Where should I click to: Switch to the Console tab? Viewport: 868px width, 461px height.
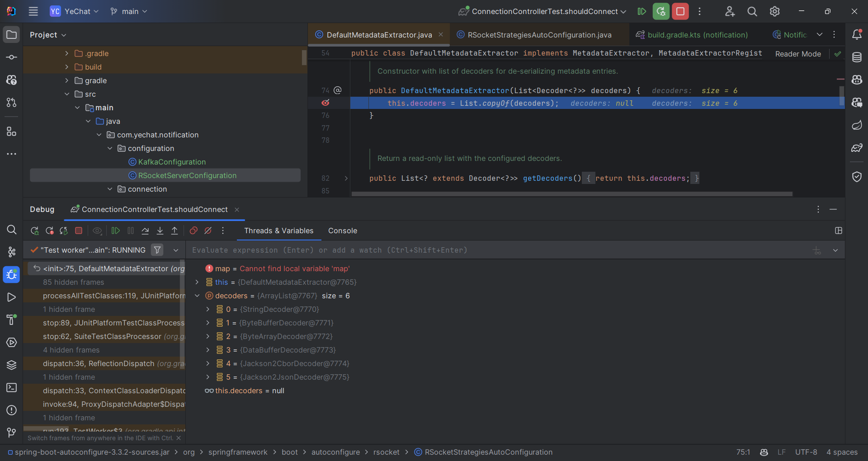tap(343, 230)
